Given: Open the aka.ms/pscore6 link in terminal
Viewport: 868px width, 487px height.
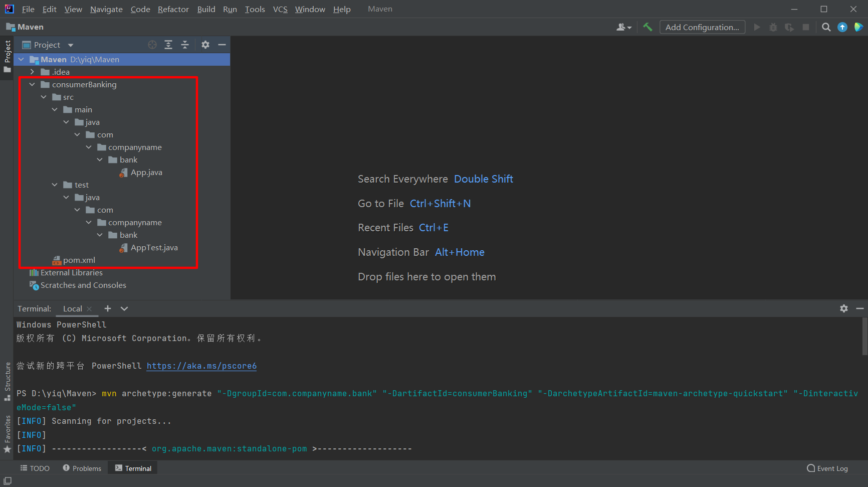Looking at the screenshot, I should [x=201, y=366].
